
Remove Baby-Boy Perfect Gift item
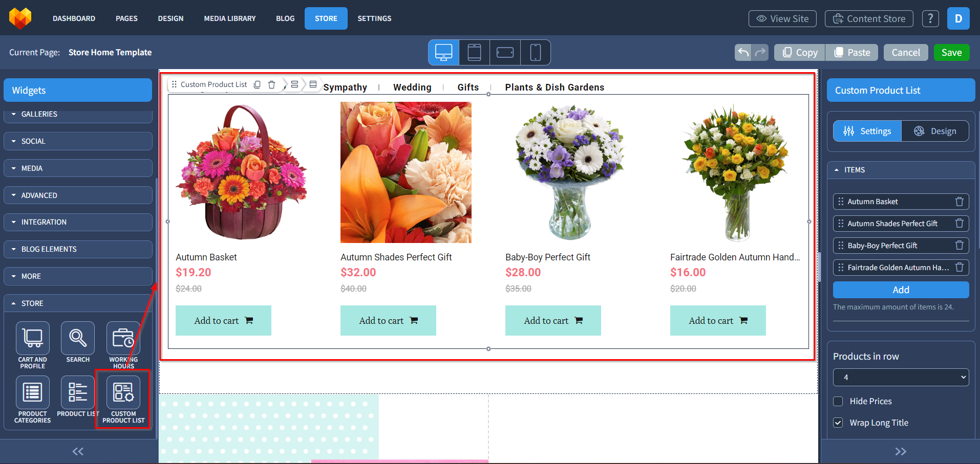pos(960,246)
